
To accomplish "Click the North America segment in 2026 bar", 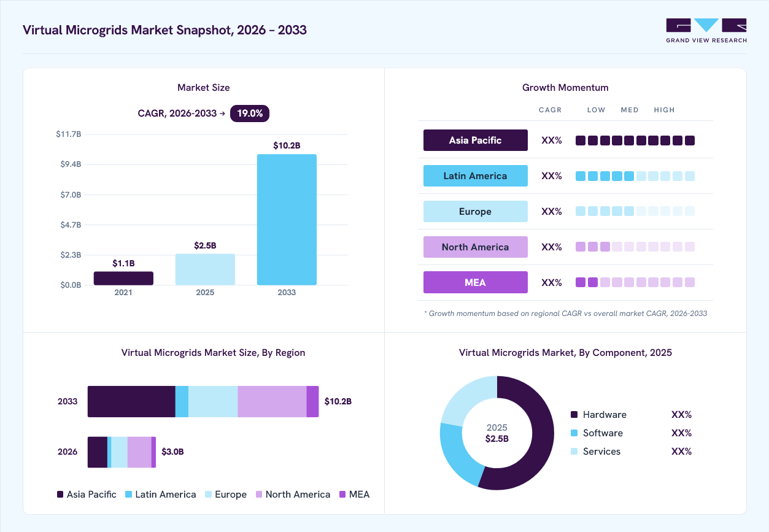I will pyautogui.click(x=139, y=452).
